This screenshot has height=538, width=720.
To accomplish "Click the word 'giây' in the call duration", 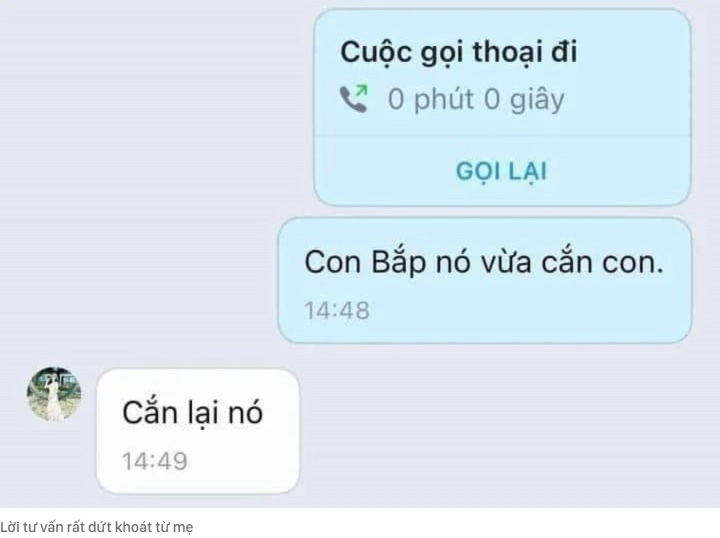I will pyautogui.click(x=537, y=100).
